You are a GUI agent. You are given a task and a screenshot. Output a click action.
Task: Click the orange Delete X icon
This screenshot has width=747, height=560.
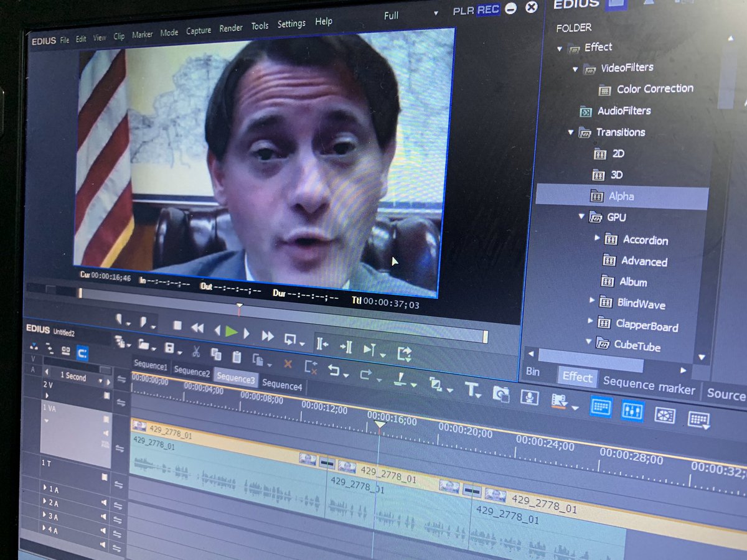tap(288, 364)
